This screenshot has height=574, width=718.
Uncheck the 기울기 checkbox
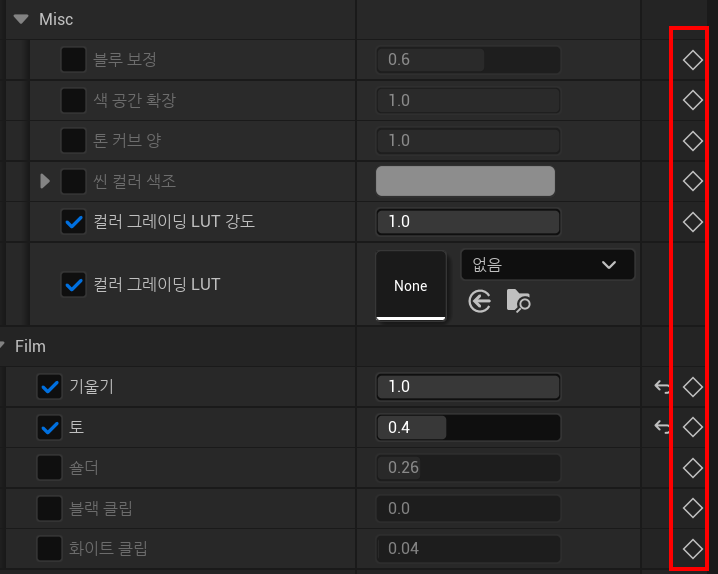click(x=49, y=387)
